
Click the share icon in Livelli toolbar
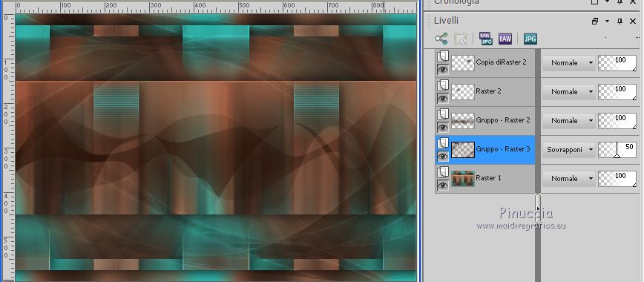click(x=441, y=39)
